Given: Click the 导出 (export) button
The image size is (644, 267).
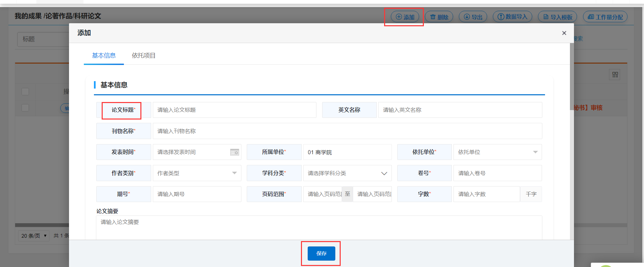Looking at the screenshot, I should click(473, 17).
